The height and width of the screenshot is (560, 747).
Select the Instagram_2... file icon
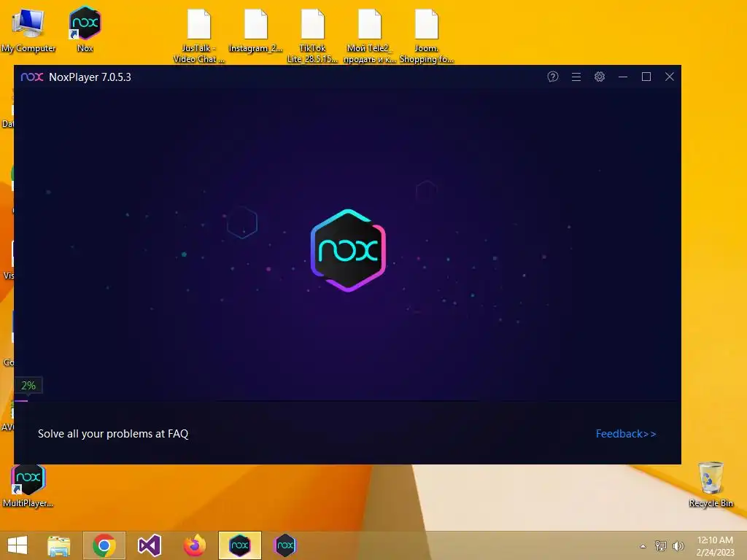(x=255, y=31)
